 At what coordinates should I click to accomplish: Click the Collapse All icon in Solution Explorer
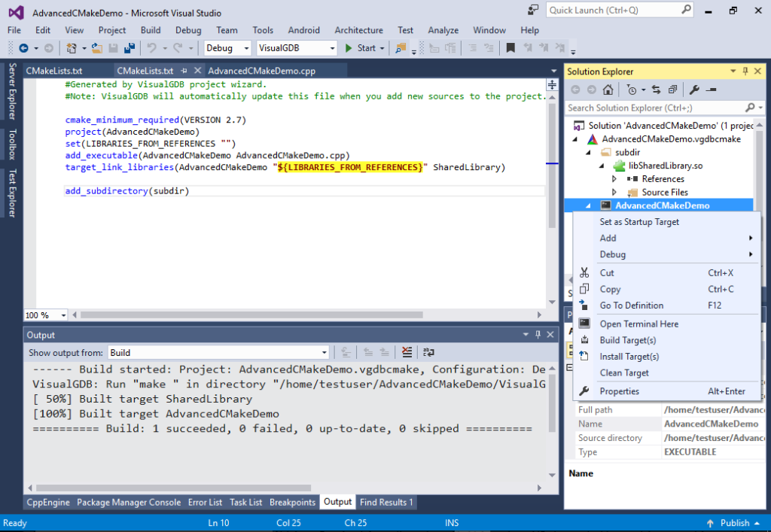coord(673,89)
